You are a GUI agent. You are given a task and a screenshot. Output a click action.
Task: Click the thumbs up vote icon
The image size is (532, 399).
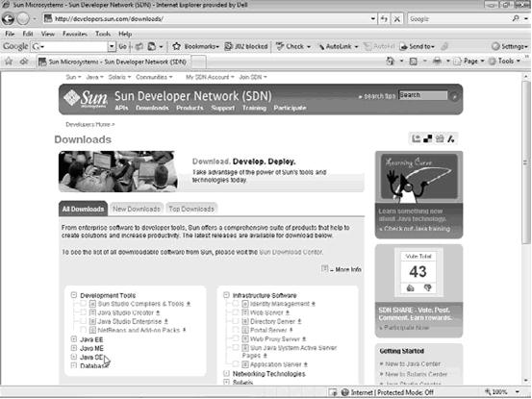(410, 288)
